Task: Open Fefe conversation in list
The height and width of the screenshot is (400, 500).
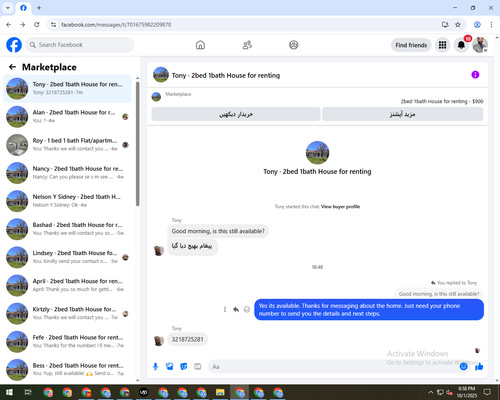Action: pos(67,342)
